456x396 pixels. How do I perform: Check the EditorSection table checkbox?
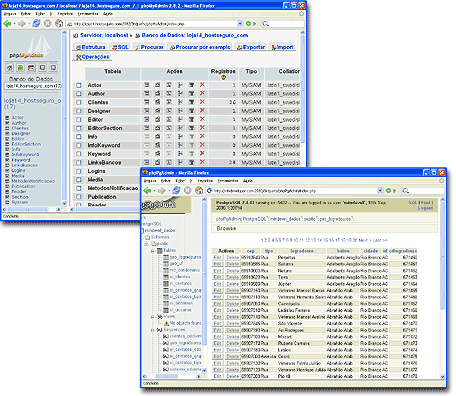coord(79,128)
